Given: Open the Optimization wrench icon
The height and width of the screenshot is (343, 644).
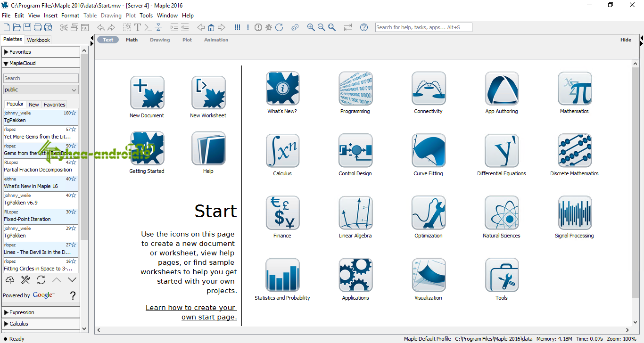Looking at the screenshot, I should (x=429, y=213).
